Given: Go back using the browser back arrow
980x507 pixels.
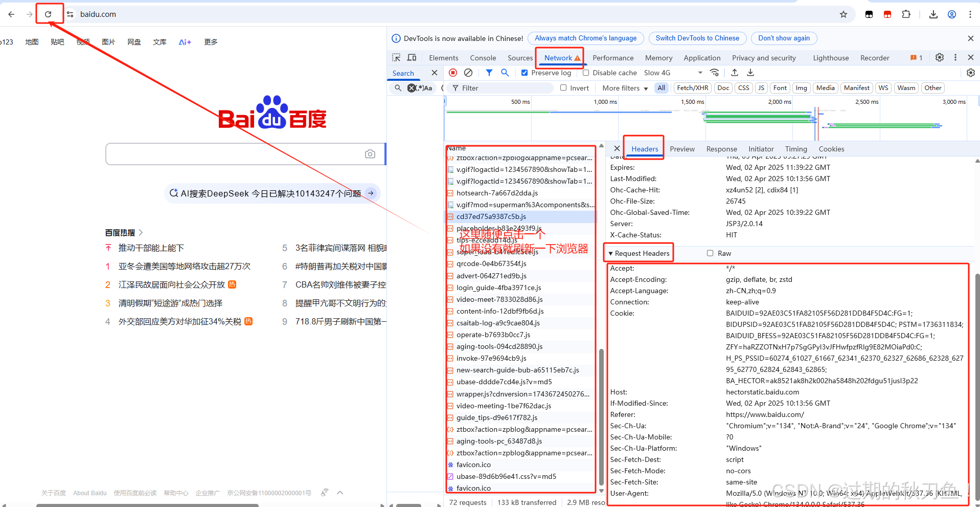Looking at the screenshot, I should (11, 14).
